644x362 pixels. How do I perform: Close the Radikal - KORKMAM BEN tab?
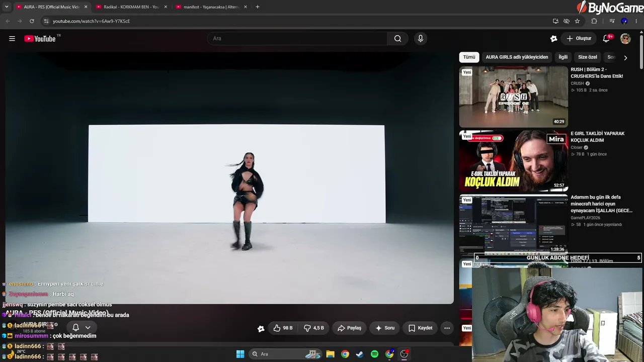[x=165, y=7]
